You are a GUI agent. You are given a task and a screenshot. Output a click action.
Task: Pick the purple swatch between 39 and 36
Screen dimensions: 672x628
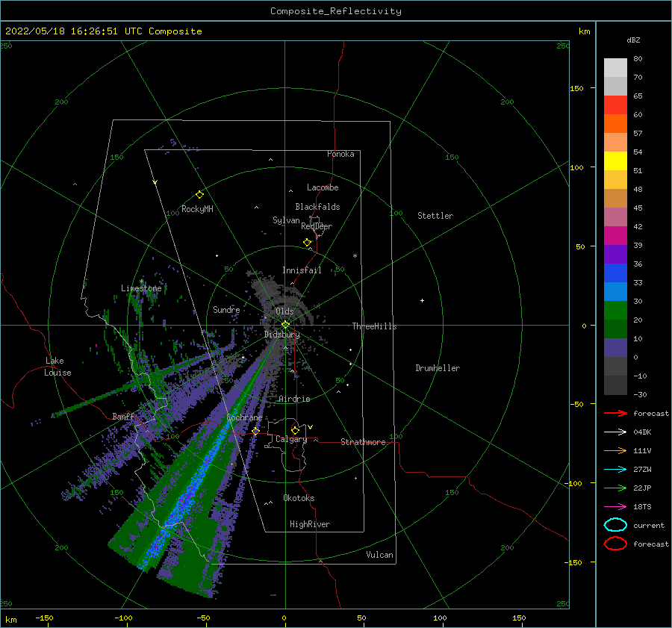[x=615, y=255]
